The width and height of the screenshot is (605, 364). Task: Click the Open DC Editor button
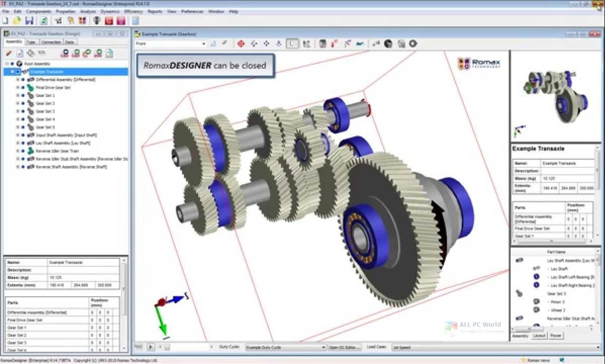click(345, 347)
